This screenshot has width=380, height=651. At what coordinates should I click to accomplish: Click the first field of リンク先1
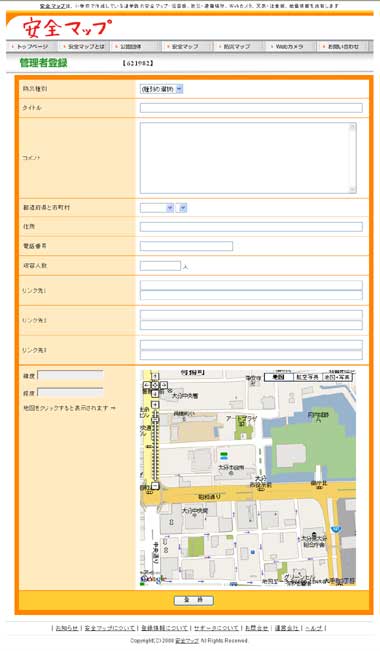[251, 285]
